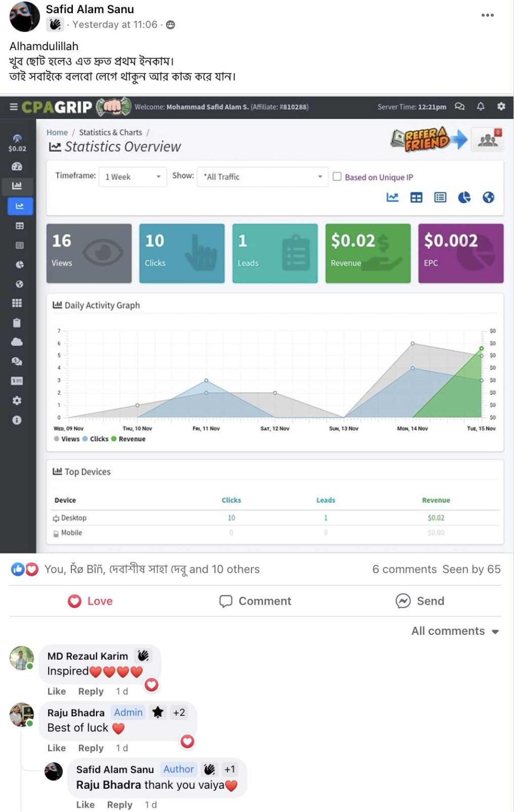Click Raju Bhadra's profile picture

pyautogui.click(x=22, y=715)
